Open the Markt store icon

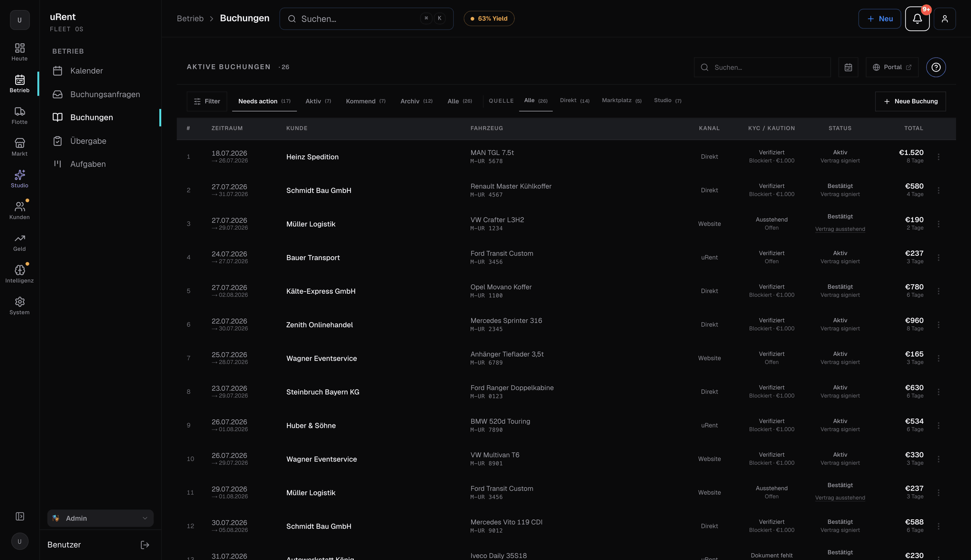click(19, 147)
